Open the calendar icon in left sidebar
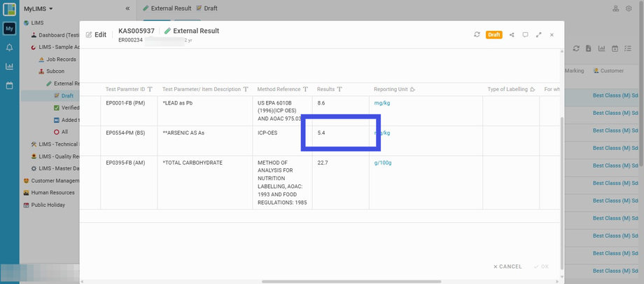This screenshot has width=644, height=284. click(9, 86)
